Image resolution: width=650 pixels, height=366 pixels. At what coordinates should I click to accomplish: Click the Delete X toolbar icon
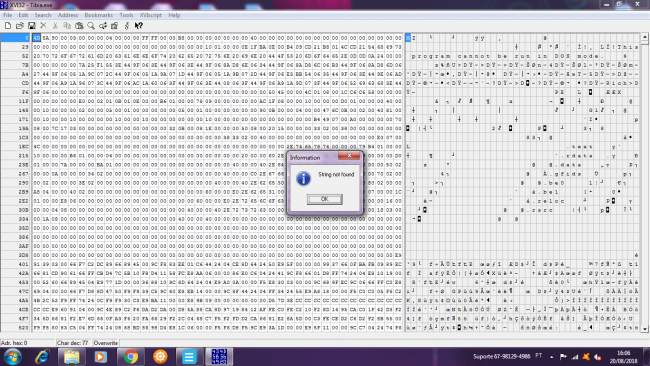coord(44,26)
